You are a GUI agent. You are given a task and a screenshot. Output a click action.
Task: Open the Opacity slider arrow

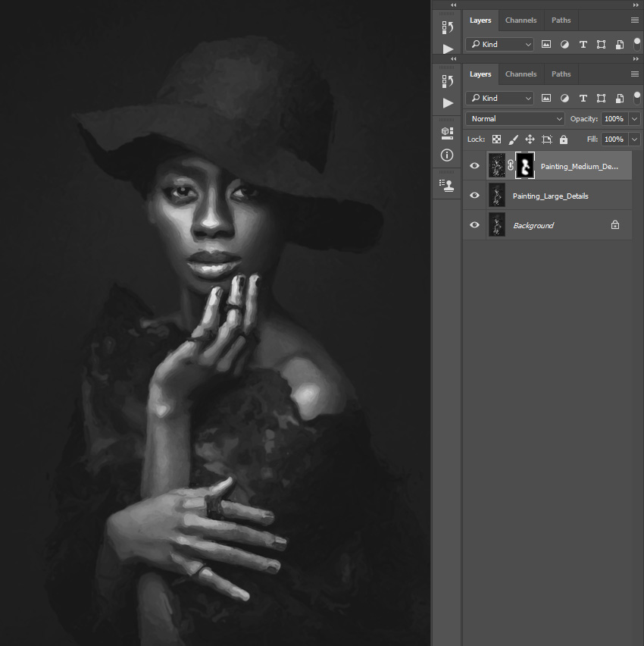[x=634, y=119]
